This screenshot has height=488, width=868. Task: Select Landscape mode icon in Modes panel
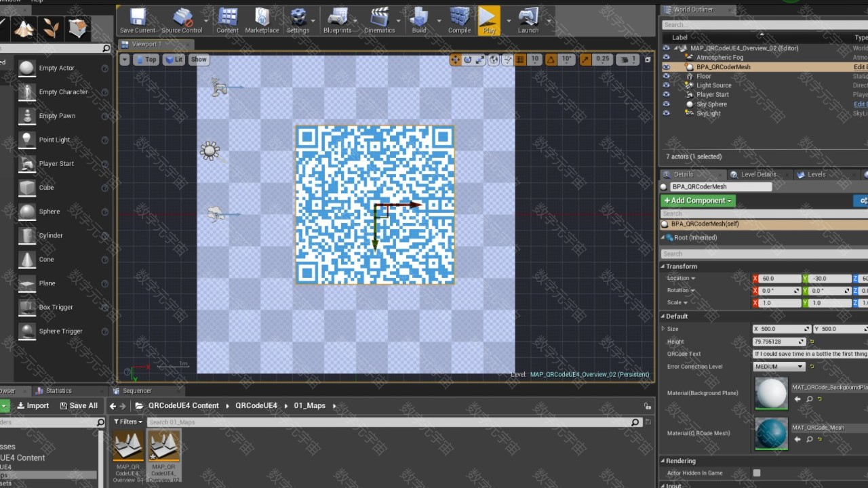click(x=25, y=28)
